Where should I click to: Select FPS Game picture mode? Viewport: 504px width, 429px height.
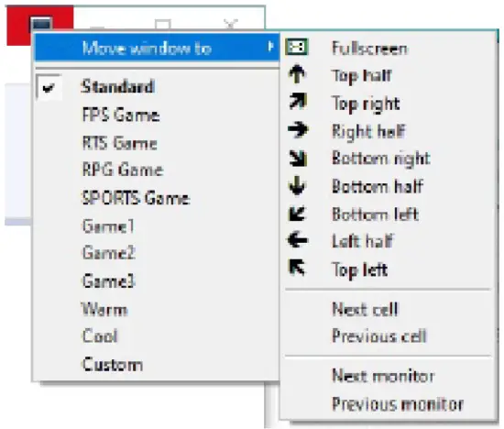121,115
